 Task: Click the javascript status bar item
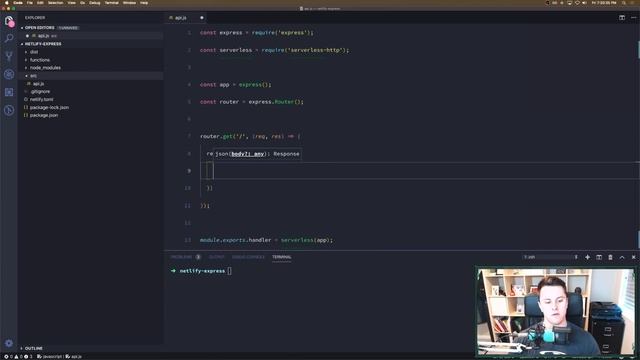click(x=49, y=357)
